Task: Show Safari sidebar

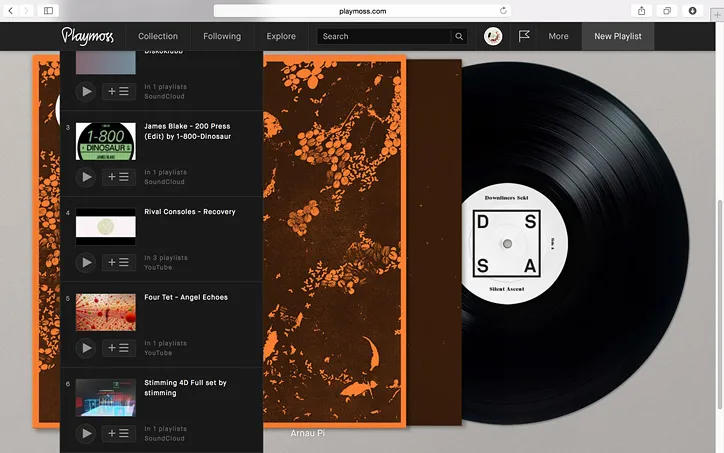Action: pos(48,11)
